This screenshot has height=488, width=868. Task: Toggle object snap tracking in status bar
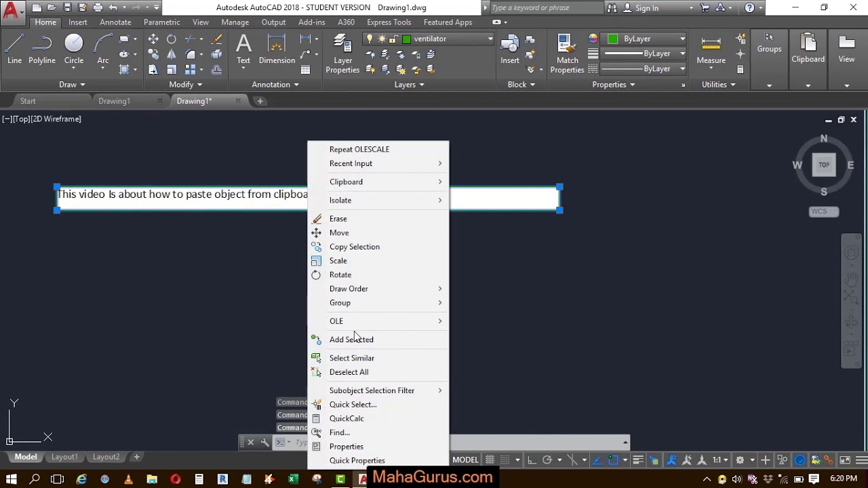point(597,460)
